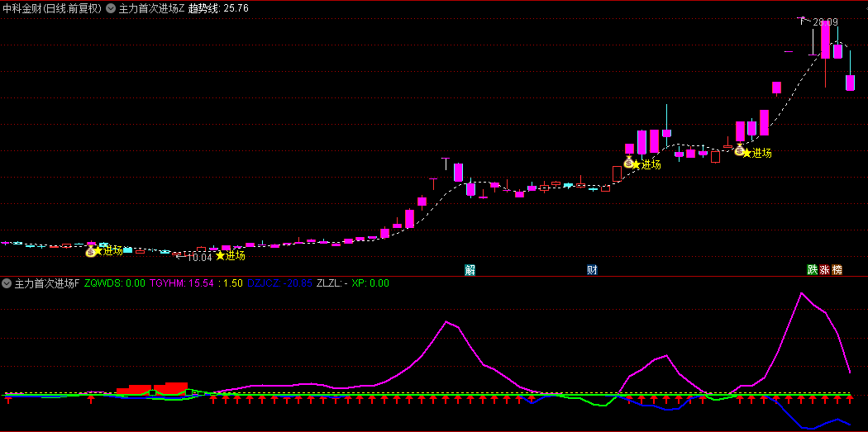Image resolution: width=868 pixels, height=432 pixels.
Task: Click the yellow star beside the 10.04 label
Action: [220, 256]
